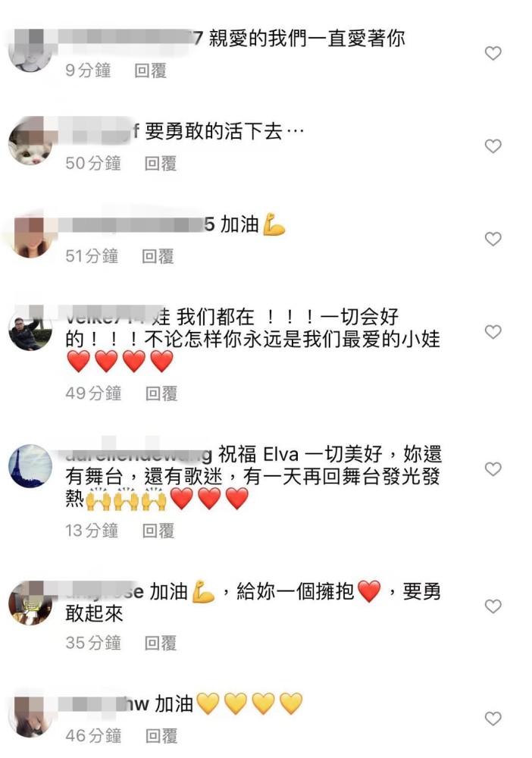
Task: View profile of first commenter's avatar
Action: pos(30,50)
